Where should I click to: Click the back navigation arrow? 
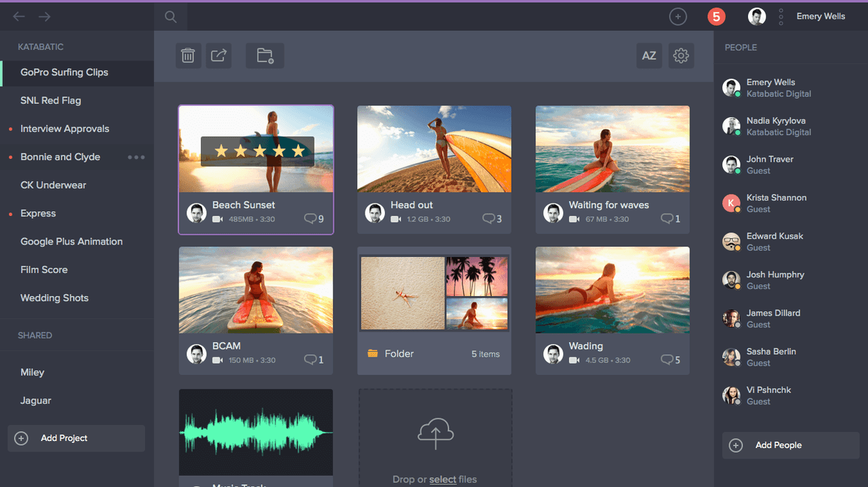point(19,17)
